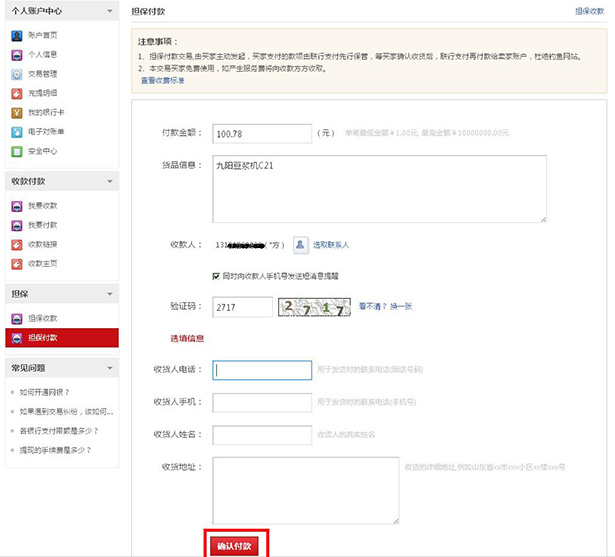Image resolution: width=615 pixels, height=557 pixels.
Task: Click the 查看收费标准 link
Action: 161,80
